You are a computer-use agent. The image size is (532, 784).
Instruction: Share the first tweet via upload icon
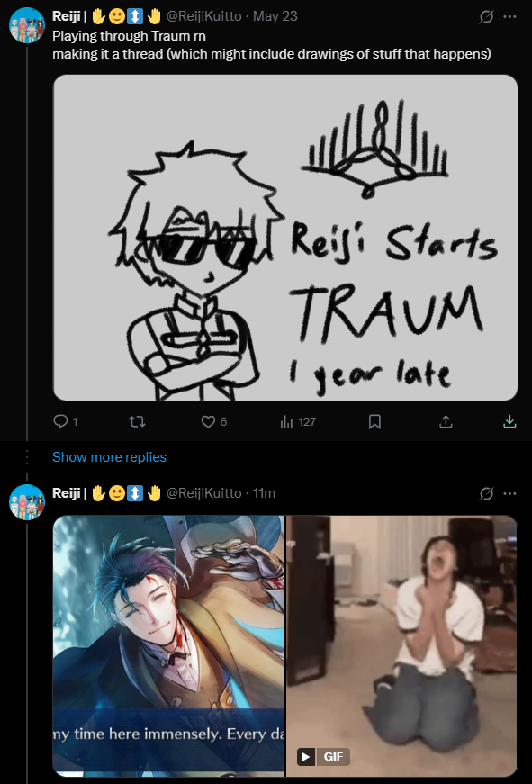[x=446, y=422]
